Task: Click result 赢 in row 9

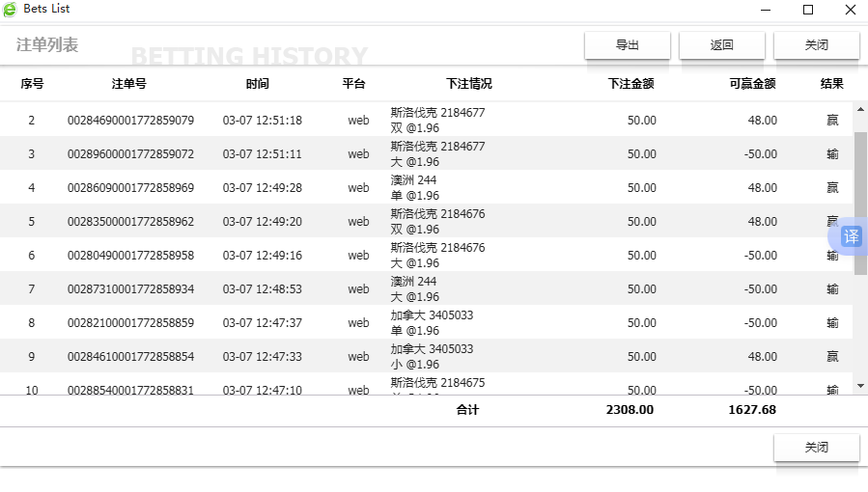Action: point(832,356)
